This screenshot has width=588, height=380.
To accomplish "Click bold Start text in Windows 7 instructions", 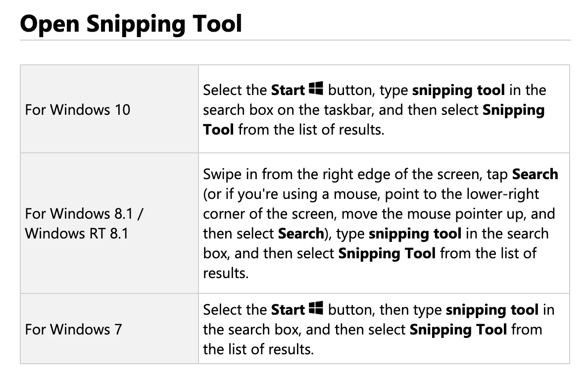I will (x=288, y=310).
